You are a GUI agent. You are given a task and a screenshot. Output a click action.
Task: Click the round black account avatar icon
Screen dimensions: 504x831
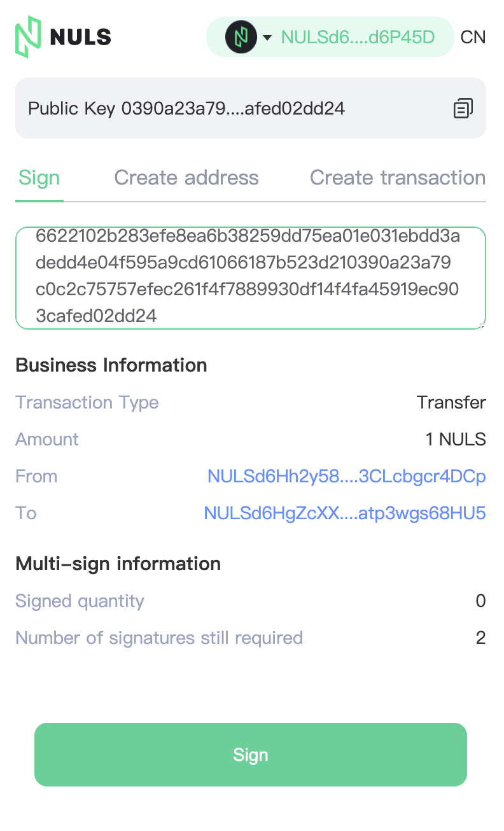(241, 37)
